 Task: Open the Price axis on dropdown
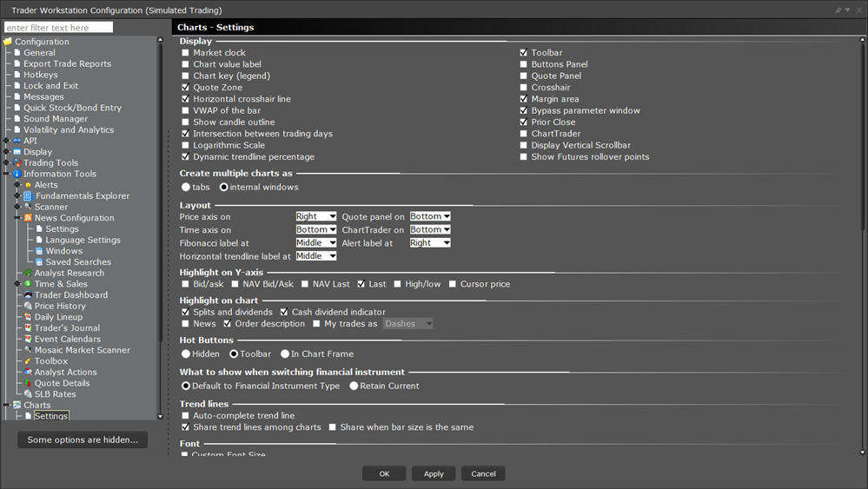[316, 216]
